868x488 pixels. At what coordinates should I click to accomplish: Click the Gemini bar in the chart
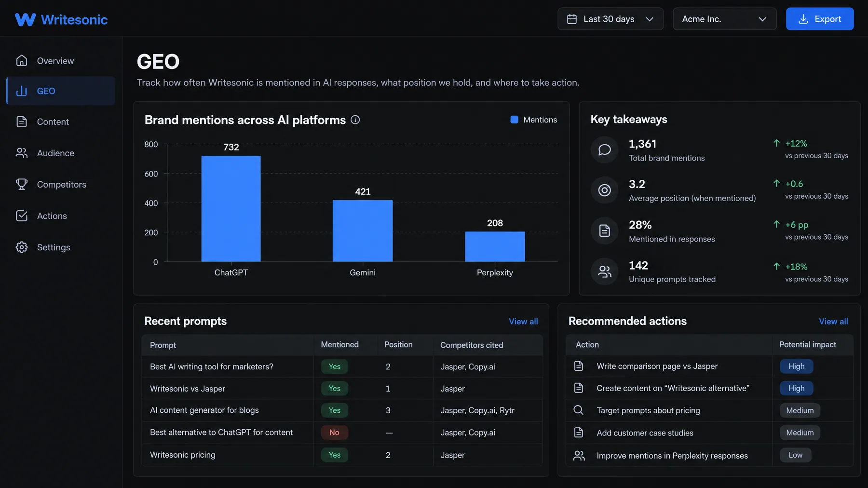click(x=363, y=231)
